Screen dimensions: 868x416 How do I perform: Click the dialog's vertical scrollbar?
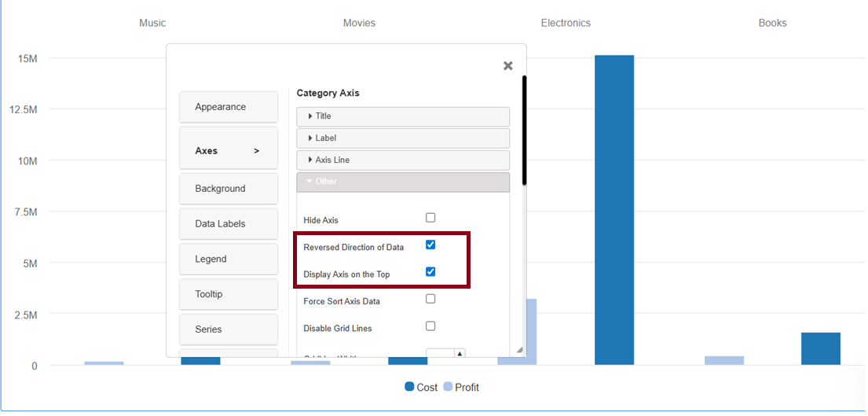(x=524, y=130)
